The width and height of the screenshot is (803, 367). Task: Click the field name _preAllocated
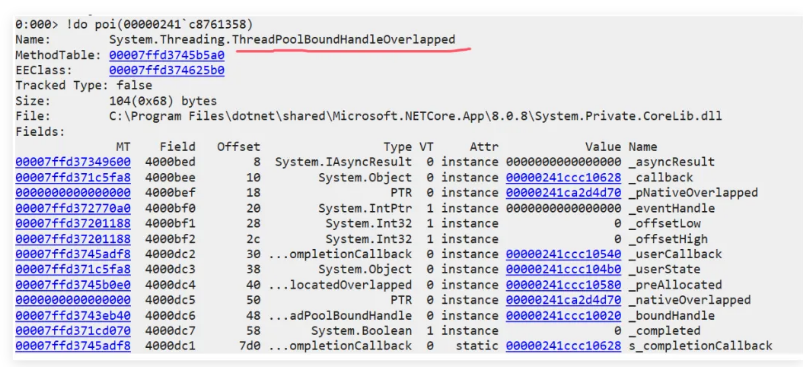tap(675, 285)
